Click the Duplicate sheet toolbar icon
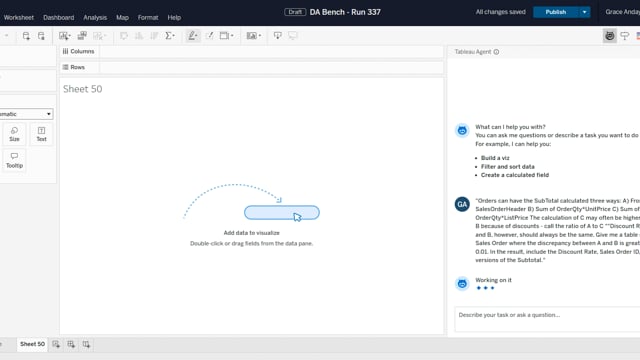The width and height of the screenshot is (640, 360). click(82, 36)
